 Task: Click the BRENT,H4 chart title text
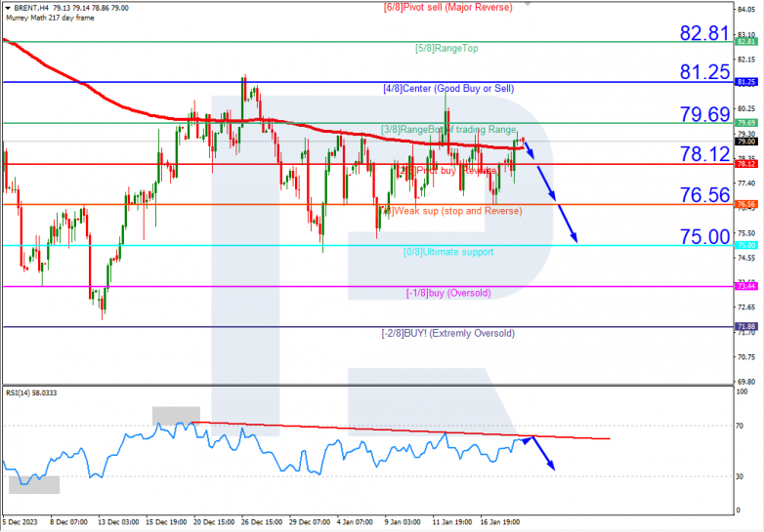pos(31,8)
